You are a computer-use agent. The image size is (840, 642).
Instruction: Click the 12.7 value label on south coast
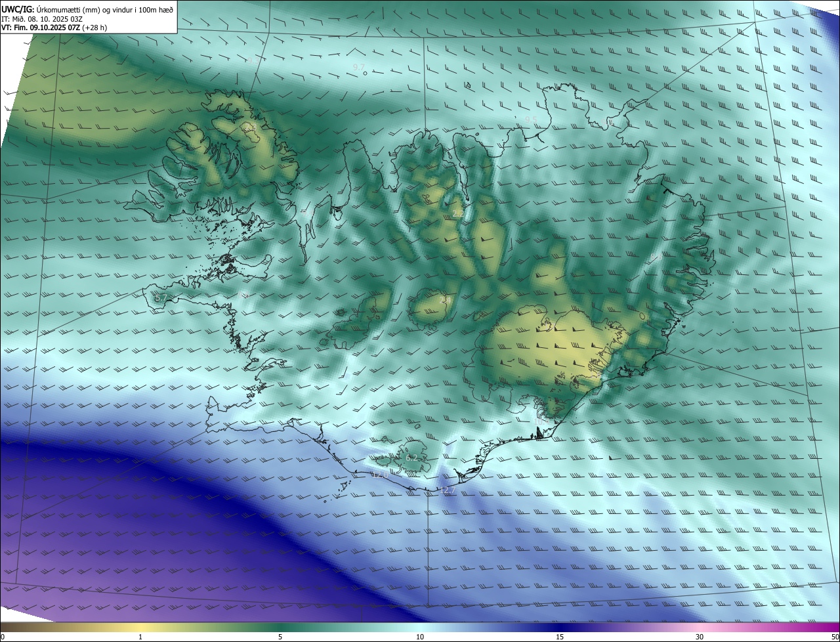click(x=448, y=490)
